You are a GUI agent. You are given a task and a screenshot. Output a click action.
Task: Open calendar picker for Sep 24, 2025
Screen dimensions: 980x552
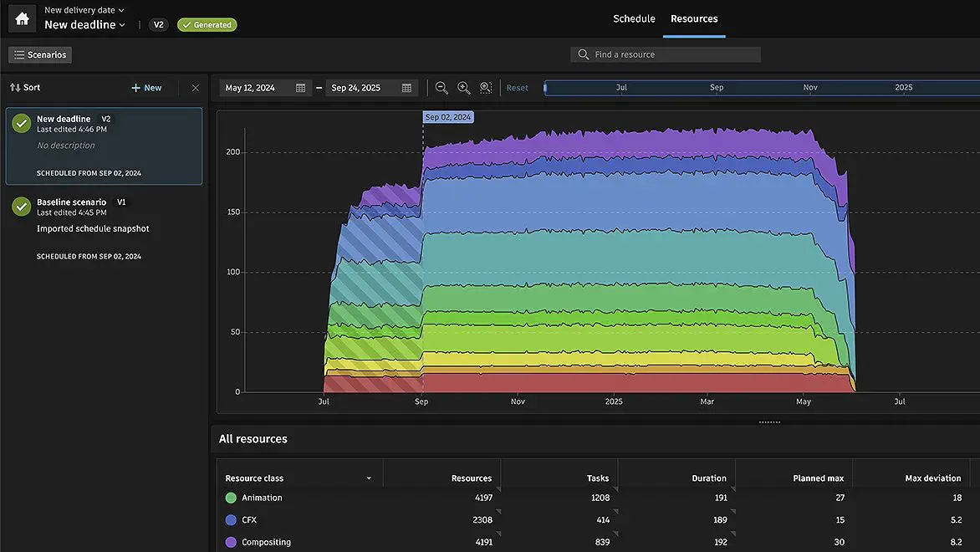[406, 88]
